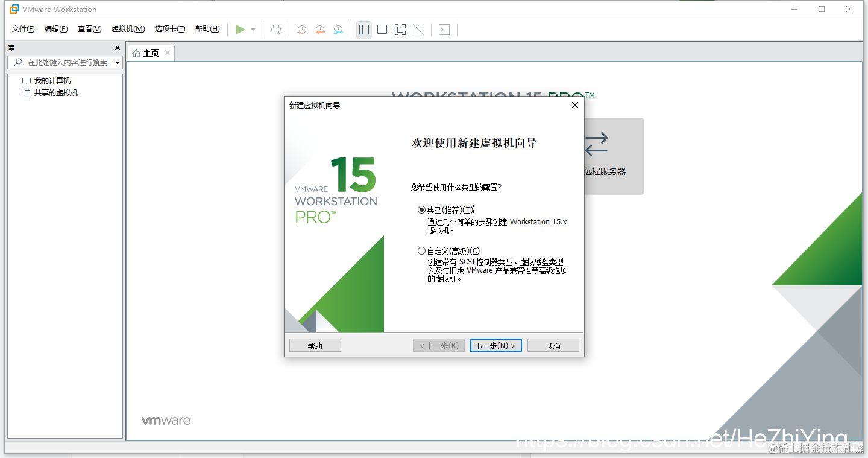Open the library search filter dropdown arrow
The width and height of the screenshot is (868, 458).
117,63
